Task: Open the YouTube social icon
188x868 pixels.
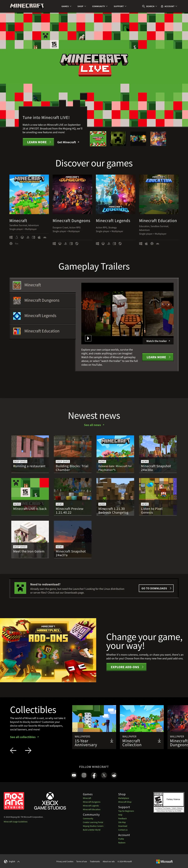Action: 74,775
